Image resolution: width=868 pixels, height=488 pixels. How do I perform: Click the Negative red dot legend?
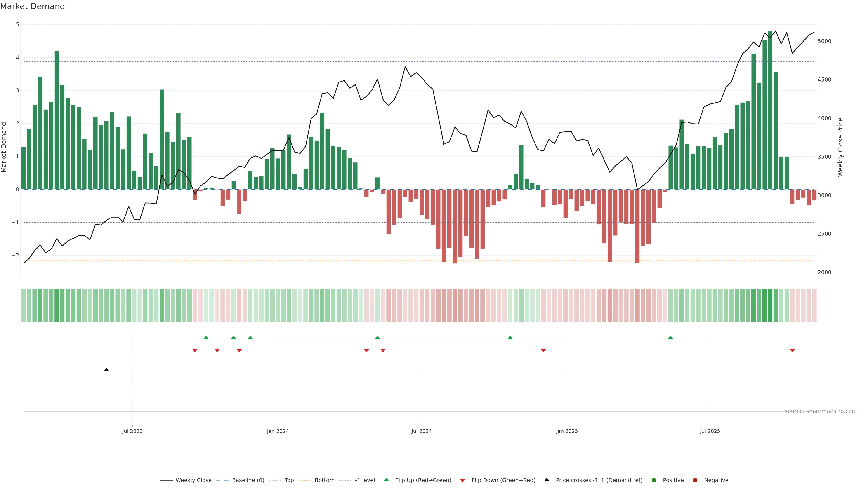(x=695, y=480)
